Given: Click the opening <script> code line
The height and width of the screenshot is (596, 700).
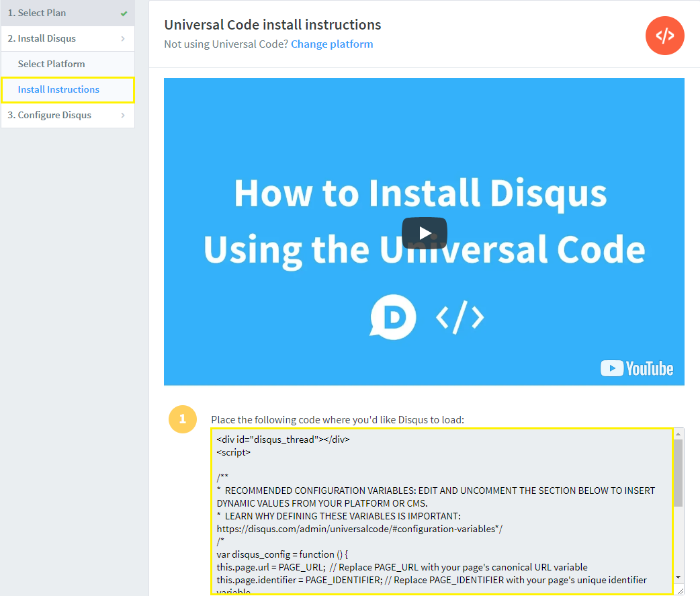Looking at the screenshot, I should (234, 452).
